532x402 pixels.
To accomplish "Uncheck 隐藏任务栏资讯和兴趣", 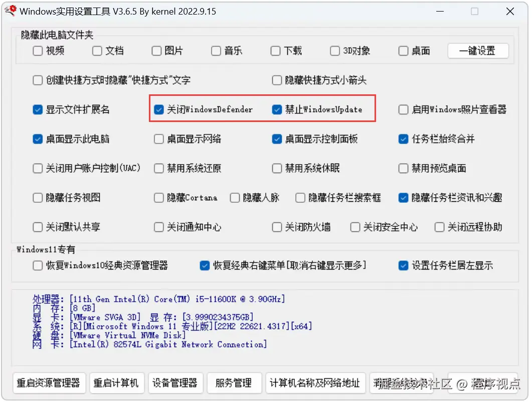I will coord(403,198).
